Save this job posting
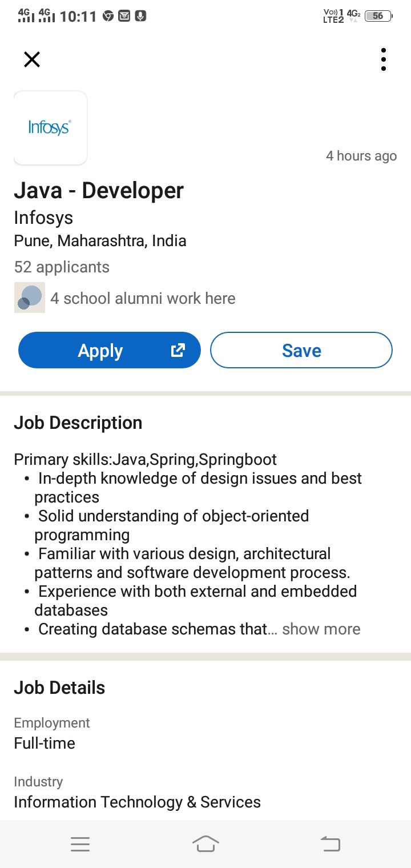 (301, 350)
